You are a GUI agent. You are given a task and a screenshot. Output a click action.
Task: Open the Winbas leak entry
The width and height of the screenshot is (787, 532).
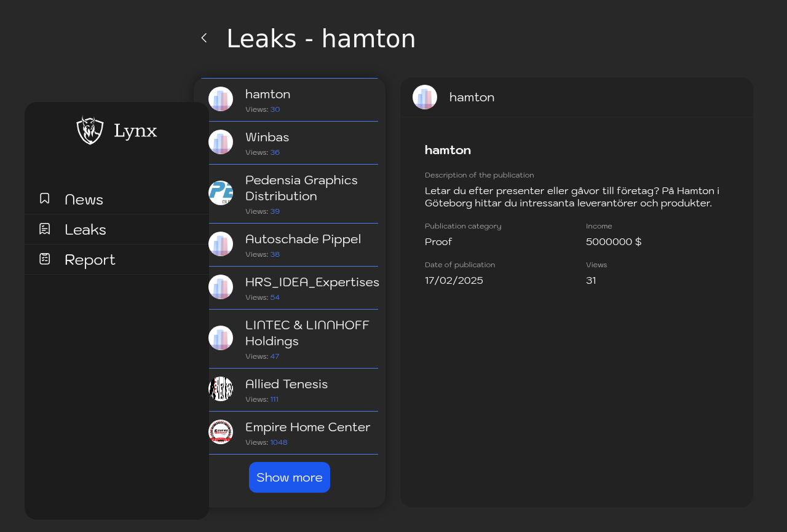coord(290,143)
